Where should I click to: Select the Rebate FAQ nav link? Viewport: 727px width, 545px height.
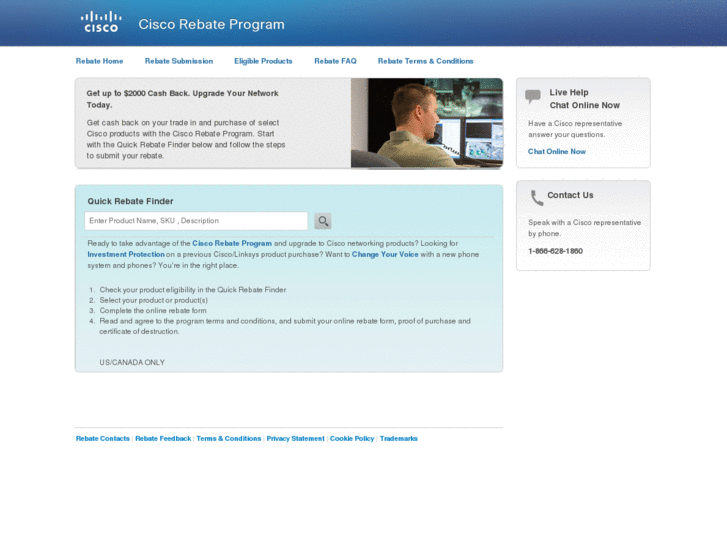(335, 61)
